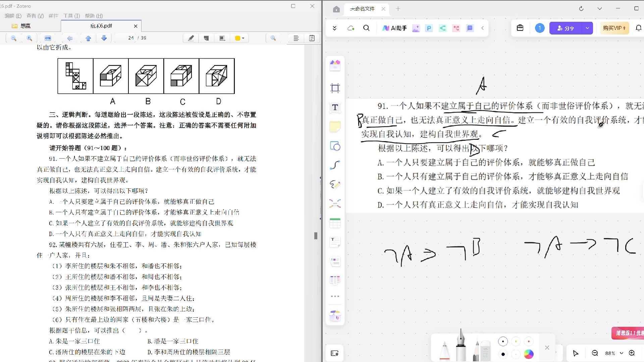Click the pink flowchart icon
644x362 pixels.
[456, 28]
